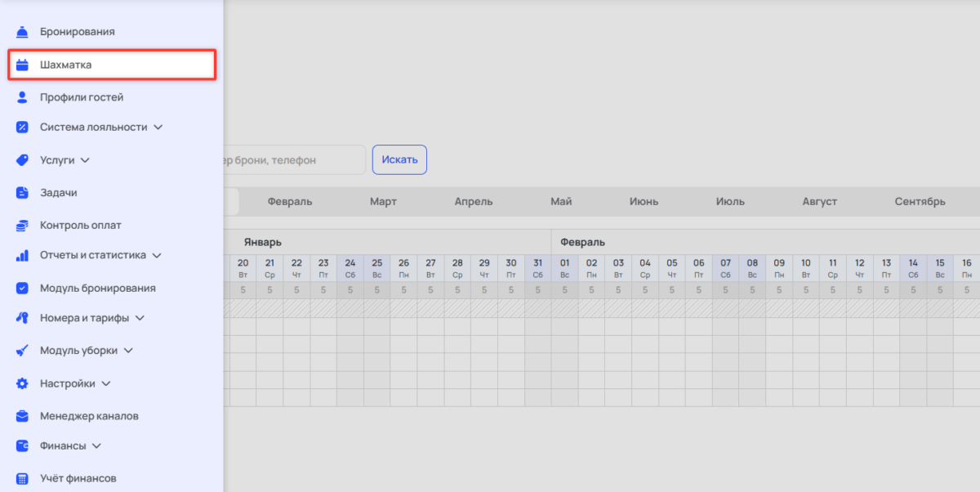Select the Июнь month tab
Viewport: 980px width, 492px height.
[x=644, y=202]
